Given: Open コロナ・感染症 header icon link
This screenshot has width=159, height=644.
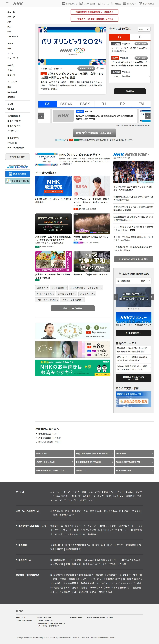Looking at the screenshot, I should pos(88,4).
